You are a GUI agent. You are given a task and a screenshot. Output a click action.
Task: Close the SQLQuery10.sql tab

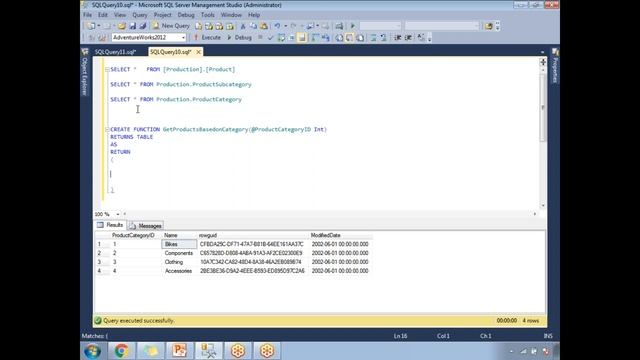coord(198,52)
